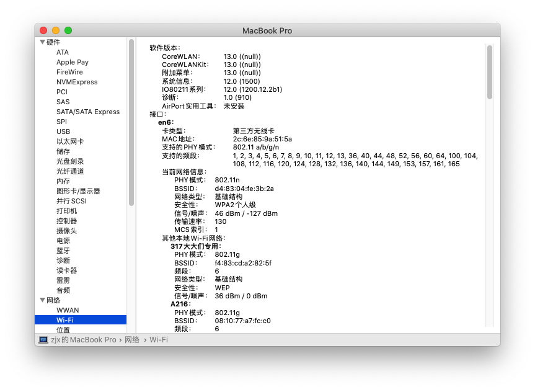Select 诊断 in the sidebar list
Image resolution: width=535 pixels, height=392 pixels.
click(63, 260)
